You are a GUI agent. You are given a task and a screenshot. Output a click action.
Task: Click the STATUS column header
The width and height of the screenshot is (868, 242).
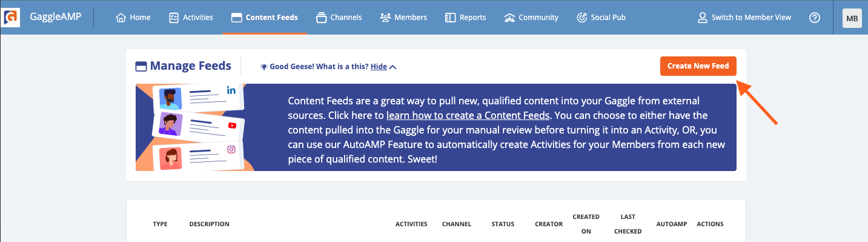tap(503, 224)
